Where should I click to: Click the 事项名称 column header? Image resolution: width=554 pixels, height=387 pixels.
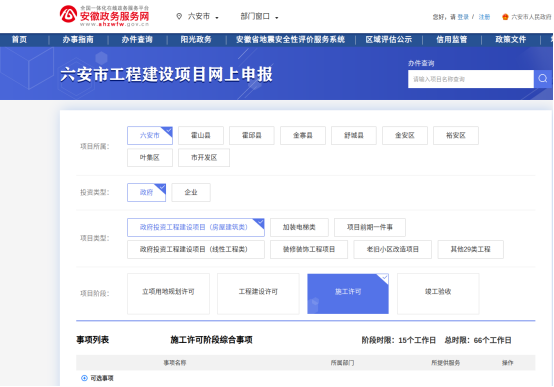tap(175, 363)
